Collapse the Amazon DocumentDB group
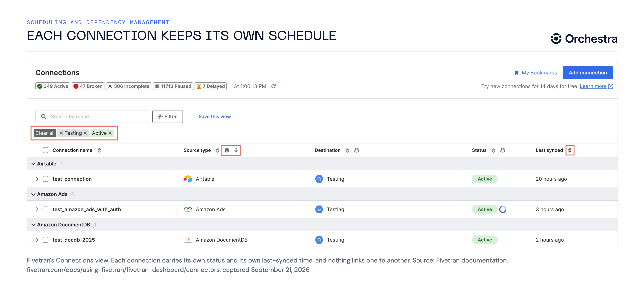Screen dimensions: 644x291 (x=33, y=225)
